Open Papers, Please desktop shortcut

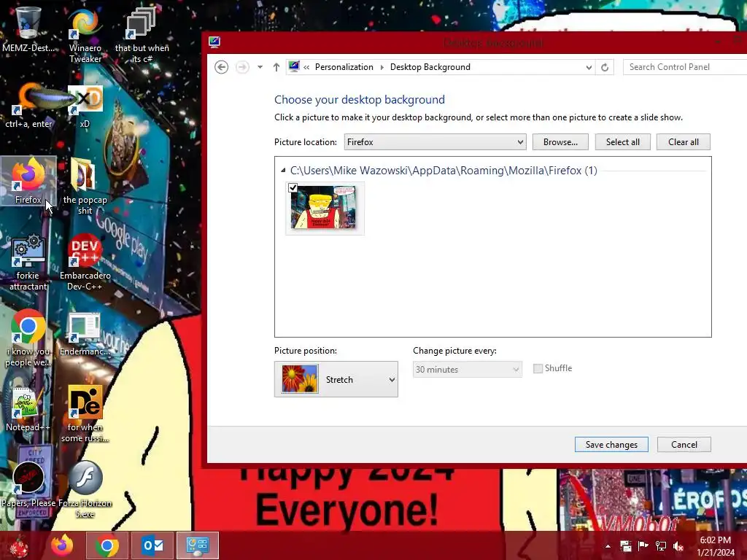[28, 485]
